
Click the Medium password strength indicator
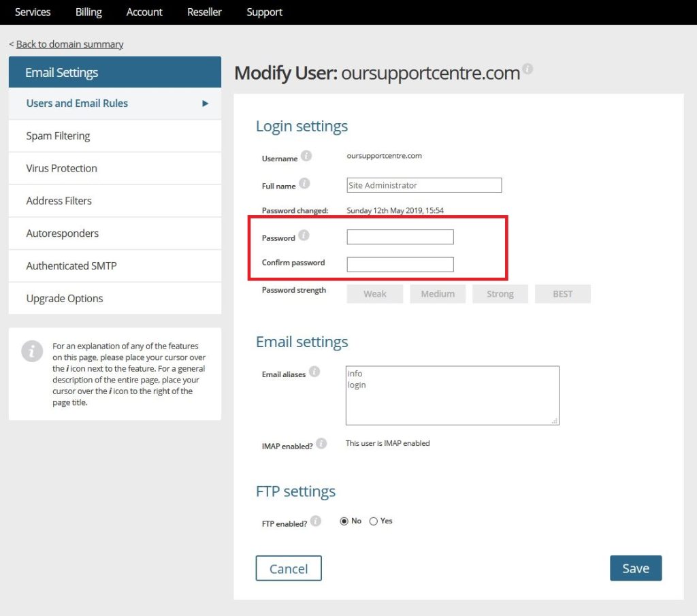(x=438, y=294)
